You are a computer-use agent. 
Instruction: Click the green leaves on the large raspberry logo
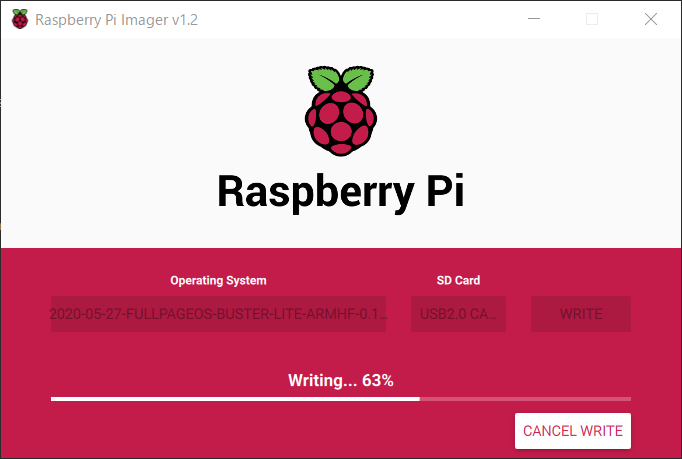(x=341, y=78)
